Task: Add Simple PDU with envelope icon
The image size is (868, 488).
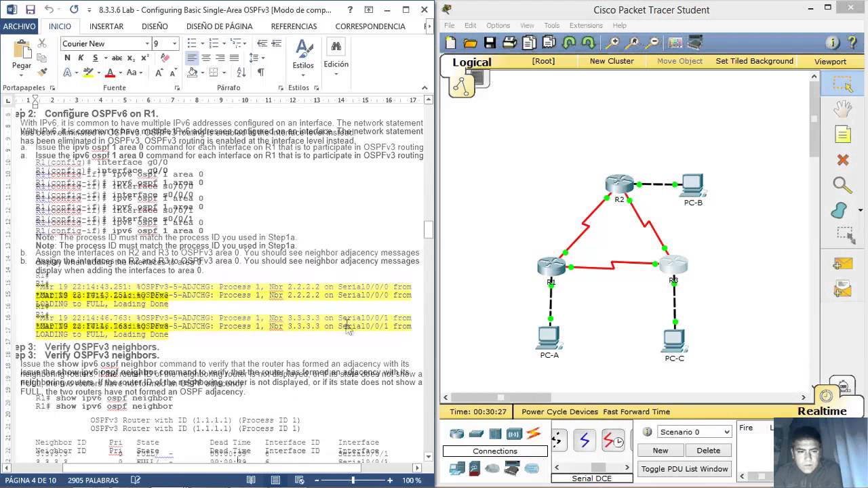Action: [x=842, y=264]
